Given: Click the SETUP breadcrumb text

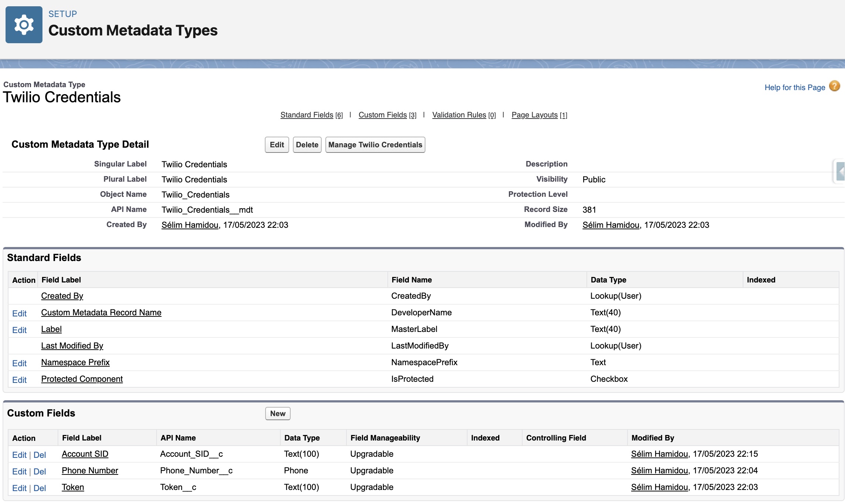Looking at the screenshot, I should (x=63, y=14).
